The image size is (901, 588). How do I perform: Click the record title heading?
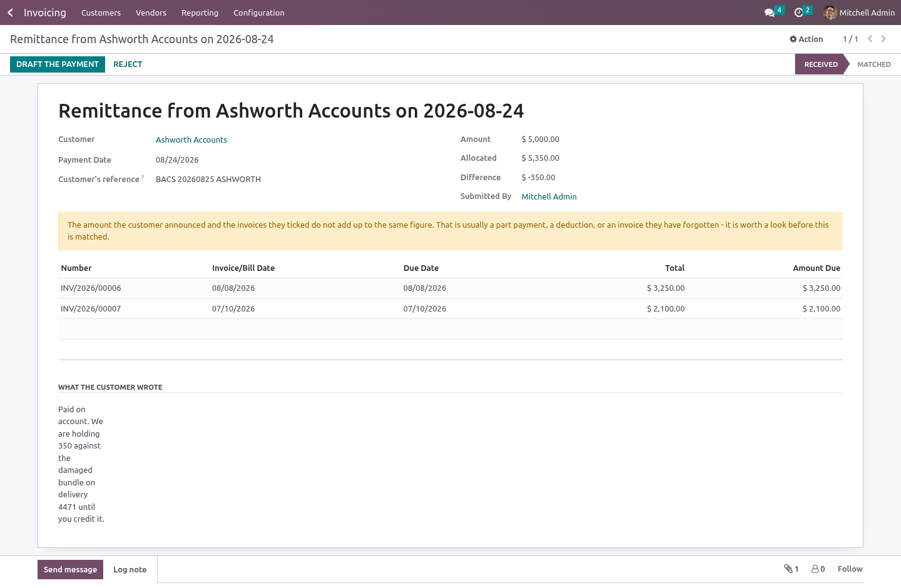(291, 111)
